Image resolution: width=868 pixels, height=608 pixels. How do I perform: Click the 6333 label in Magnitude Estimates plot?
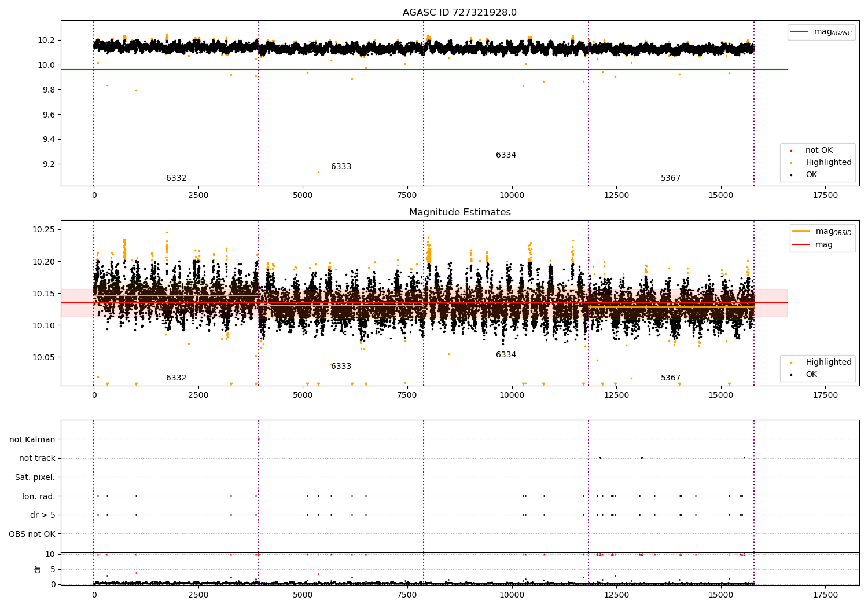tap(341, 367)
